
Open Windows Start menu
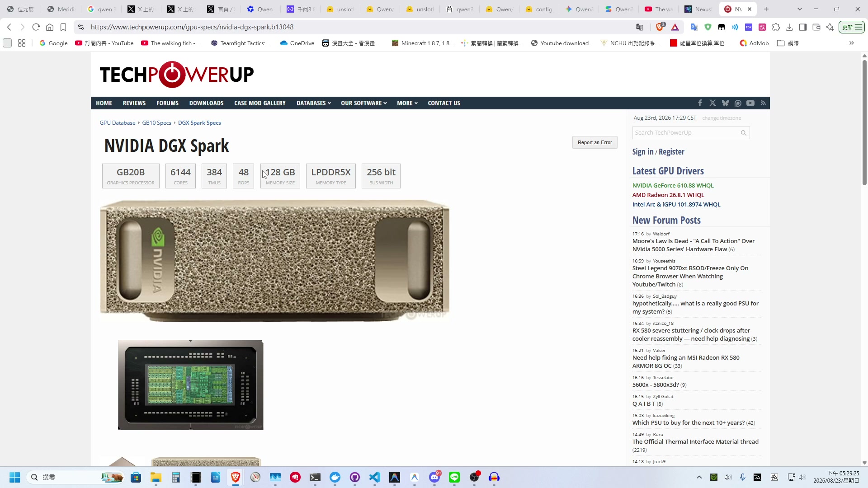(14, 477)
